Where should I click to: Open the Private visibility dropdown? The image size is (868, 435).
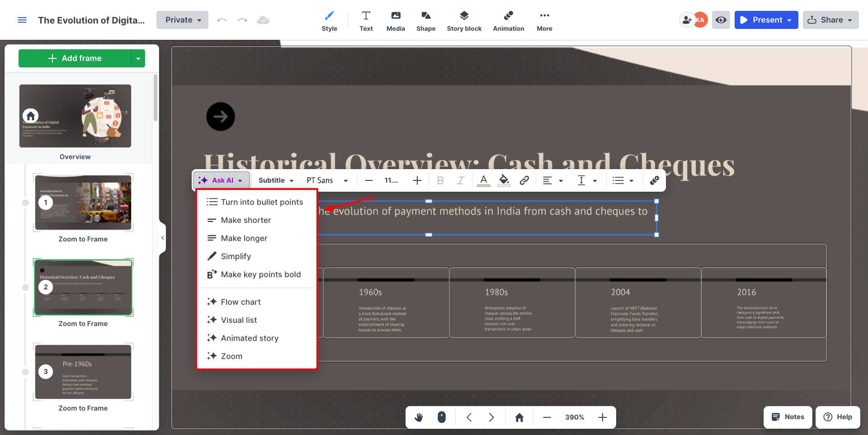click(182, 20)
